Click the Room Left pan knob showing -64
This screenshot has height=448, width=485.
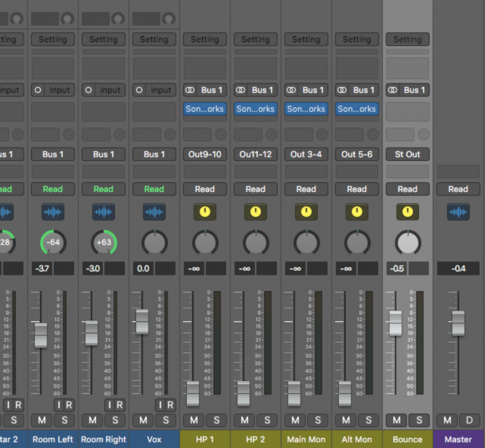click(x=53, y=242)
